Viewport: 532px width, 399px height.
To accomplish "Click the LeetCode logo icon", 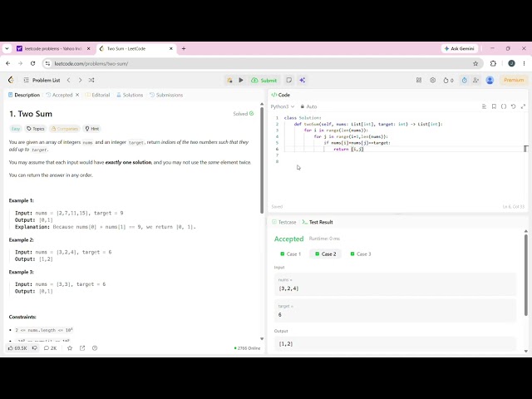I will [x=11, y=80].
